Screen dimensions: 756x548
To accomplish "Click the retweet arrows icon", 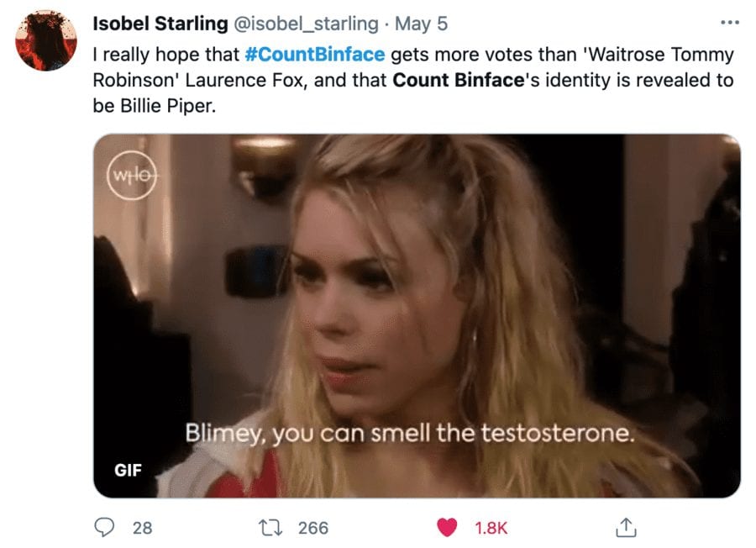I will 270,528.
